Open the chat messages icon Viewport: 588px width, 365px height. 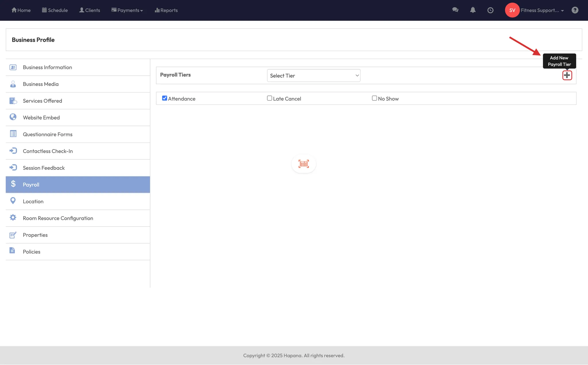[x=455, y=10]
